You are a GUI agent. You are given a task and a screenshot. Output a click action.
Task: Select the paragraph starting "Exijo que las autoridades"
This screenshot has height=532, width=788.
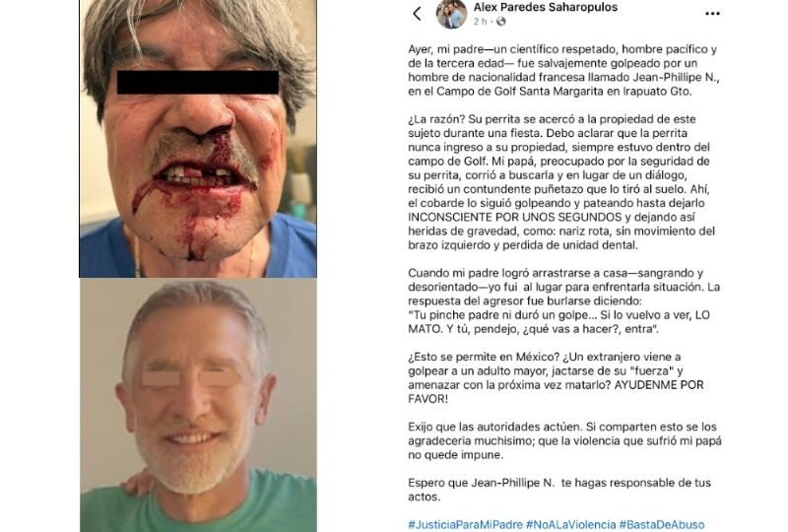click(564, 440)
